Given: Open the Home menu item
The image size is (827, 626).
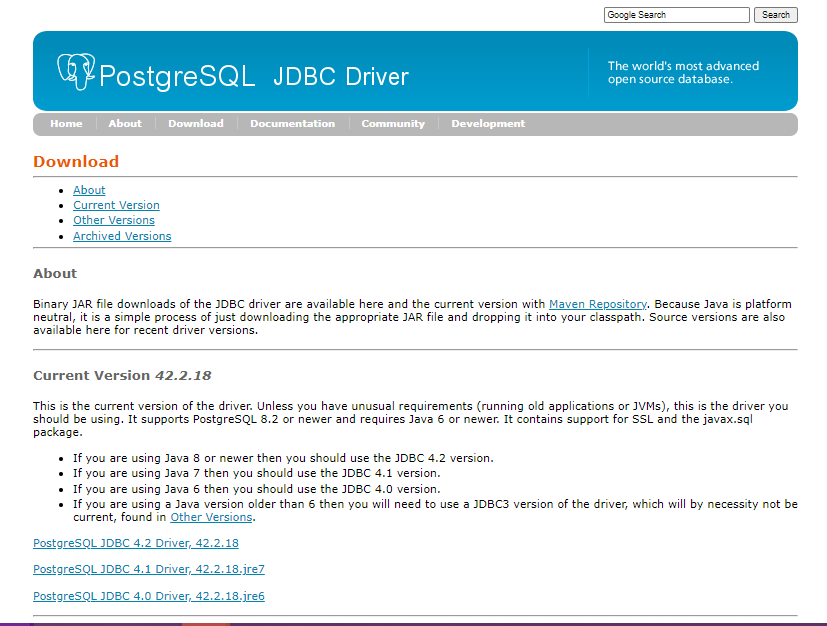Looking at the screenshot, I should click(66, 123).
